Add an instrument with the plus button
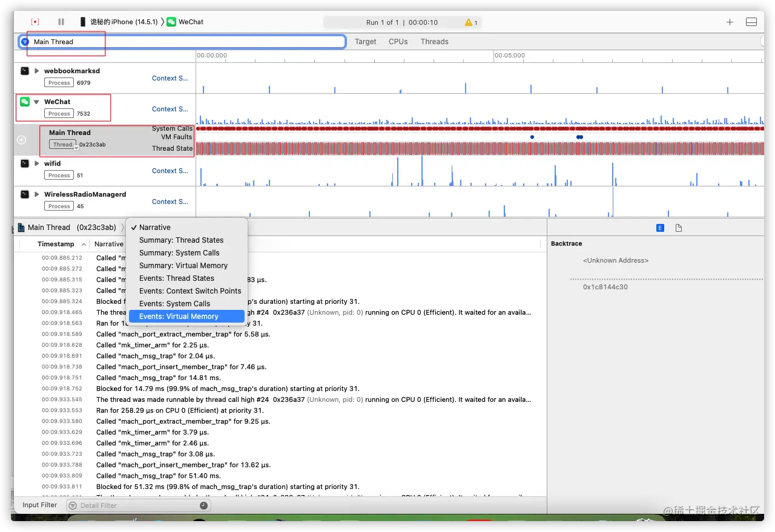775x532 pixels. coord(730,22)
